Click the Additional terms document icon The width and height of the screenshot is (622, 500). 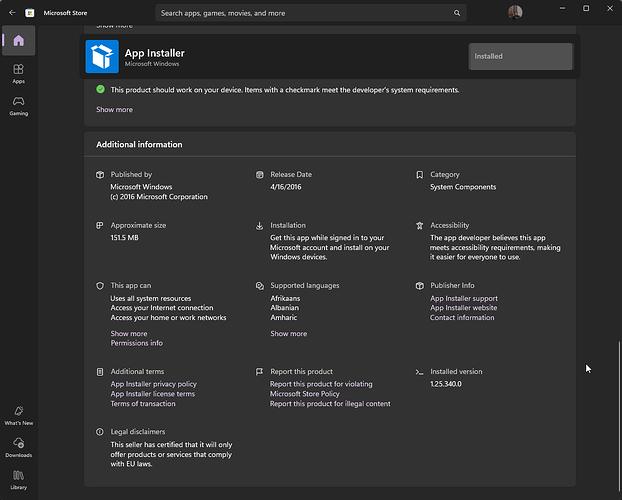coord(100,372)
